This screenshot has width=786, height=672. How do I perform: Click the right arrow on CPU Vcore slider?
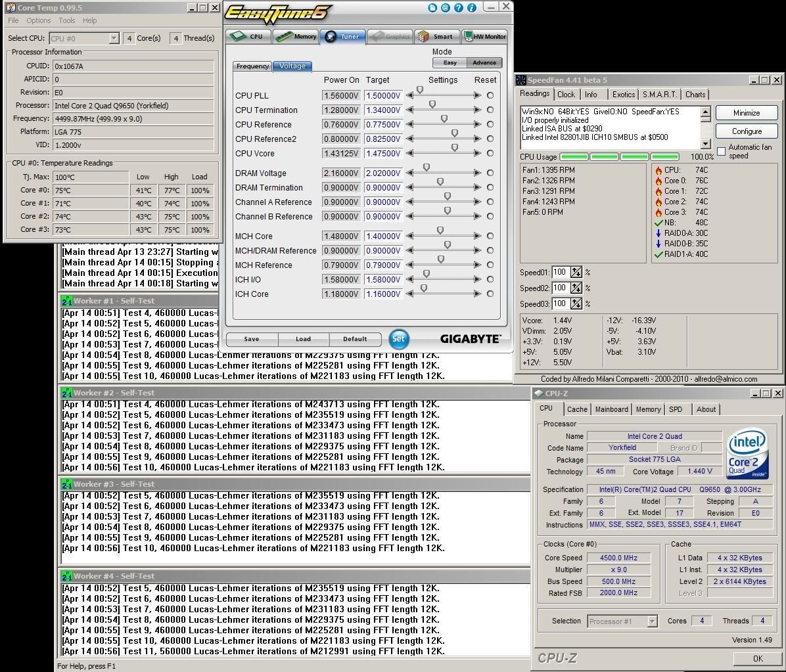tap(477, 153)
